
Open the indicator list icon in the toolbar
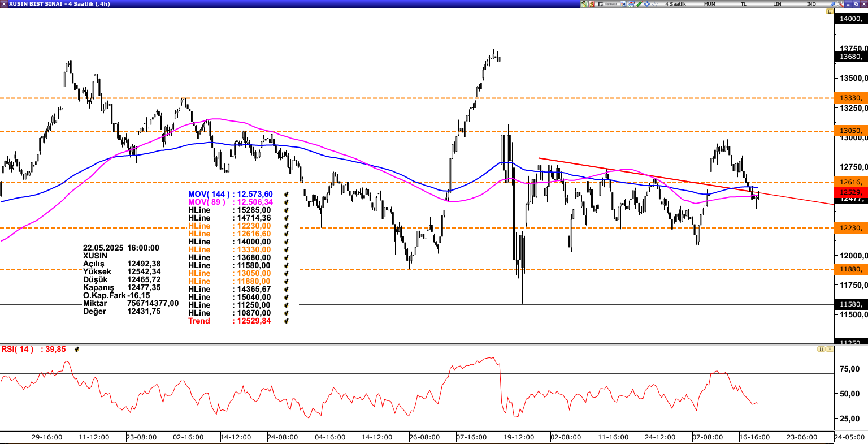(x=623, y=4)
